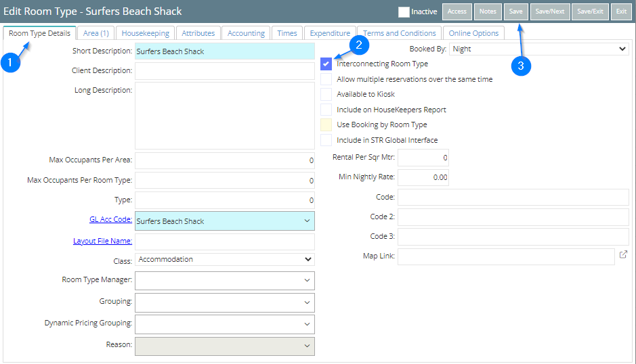Click the Layout File Name link
636x364 pixels.
pos(102,241)
